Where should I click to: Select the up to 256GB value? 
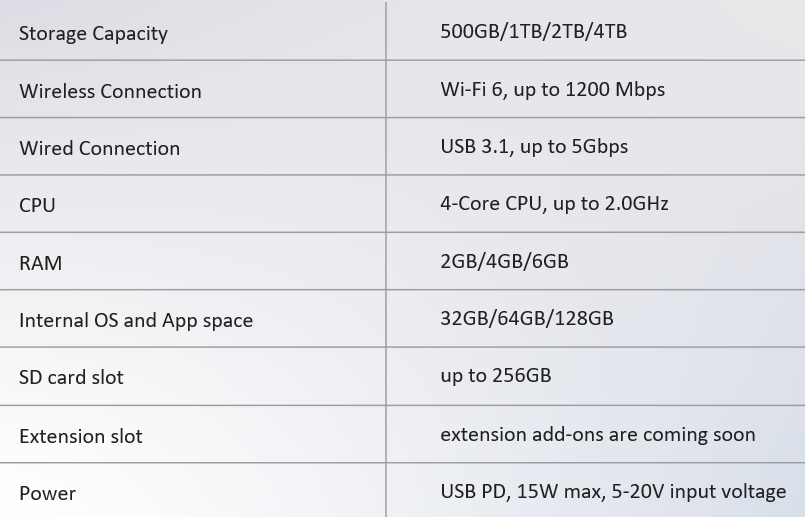point(495,375)
